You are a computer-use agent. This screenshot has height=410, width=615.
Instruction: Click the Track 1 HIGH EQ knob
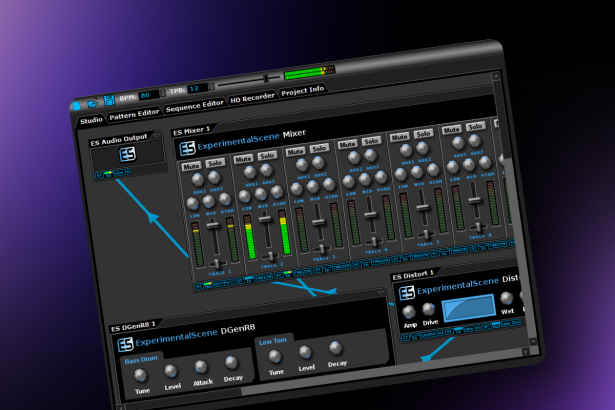[x=225, y=199]
